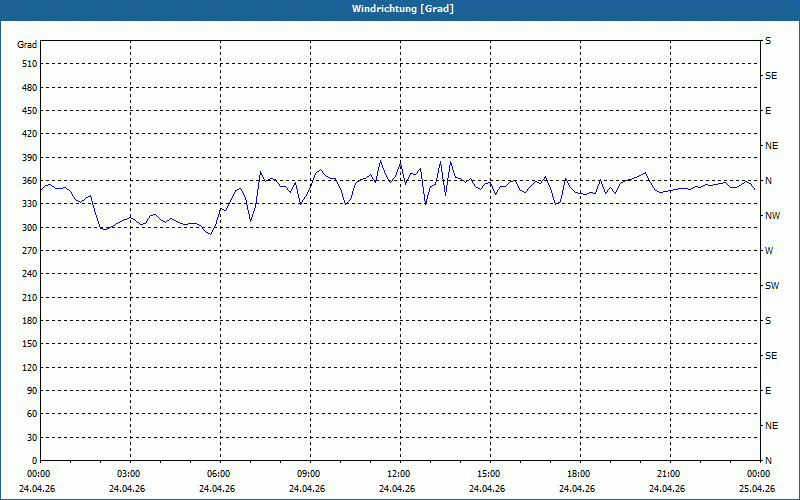Click the SE compass label near 120 line
This screenshot has width=800, height=500.
click(771, 356)
